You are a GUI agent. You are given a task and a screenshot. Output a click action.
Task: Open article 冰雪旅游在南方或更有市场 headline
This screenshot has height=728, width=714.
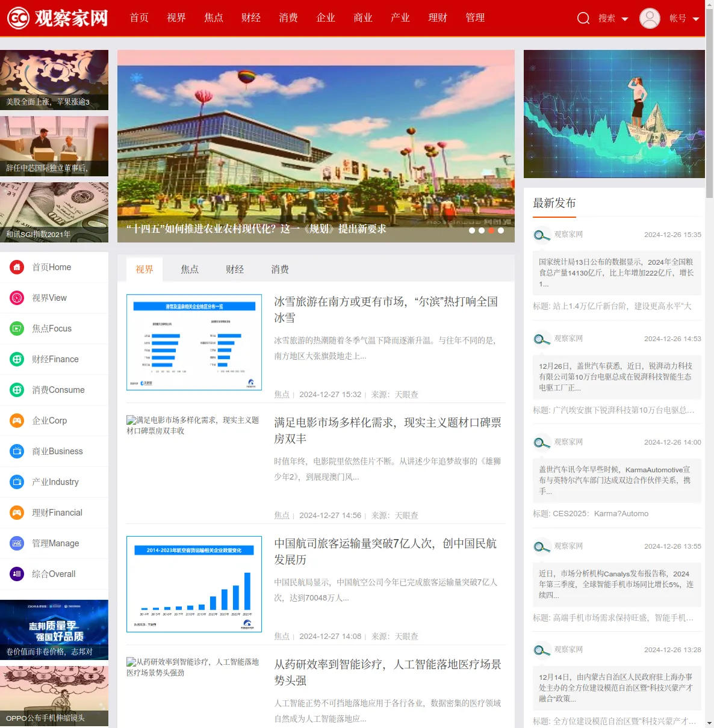[386, 309]
